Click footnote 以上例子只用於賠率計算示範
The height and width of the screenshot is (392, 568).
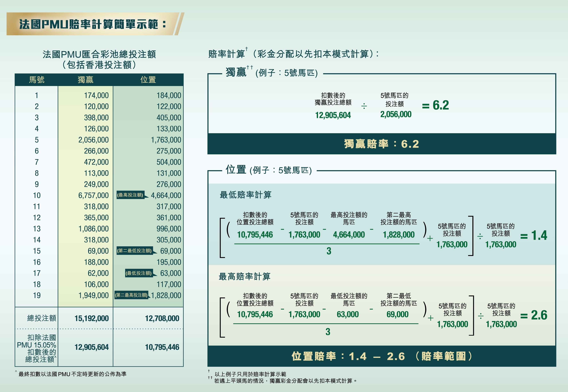point(250,374)
